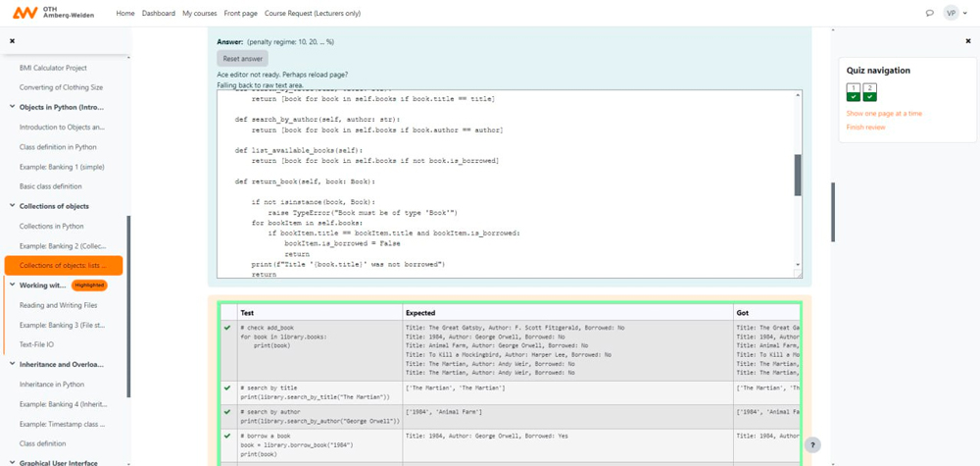The height and width of the screenshot is (466, 980).
Task: Click the green checkmark on search by title test
Action: (227, 387)
